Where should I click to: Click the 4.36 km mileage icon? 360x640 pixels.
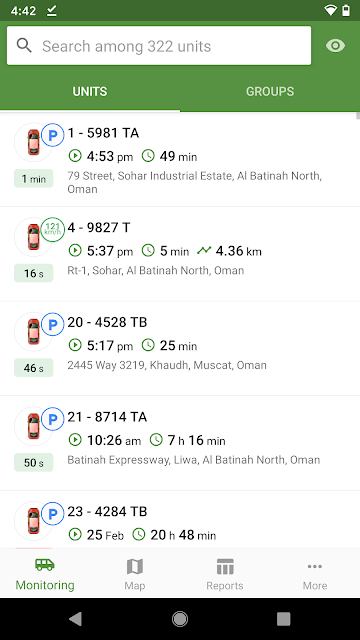tap(203, 250)
